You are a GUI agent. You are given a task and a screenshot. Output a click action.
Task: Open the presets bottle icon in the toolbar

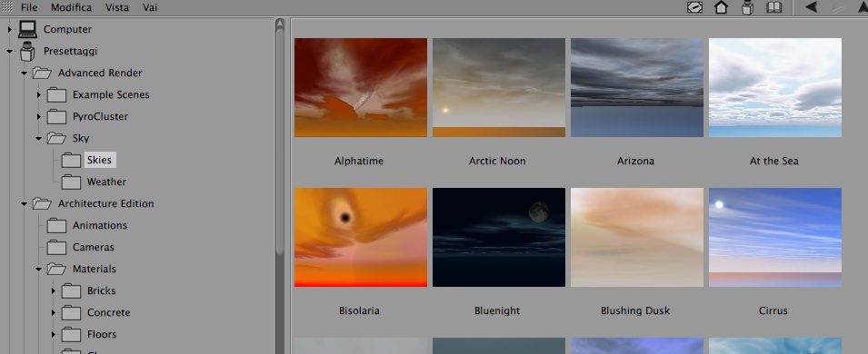coord(748,7)
